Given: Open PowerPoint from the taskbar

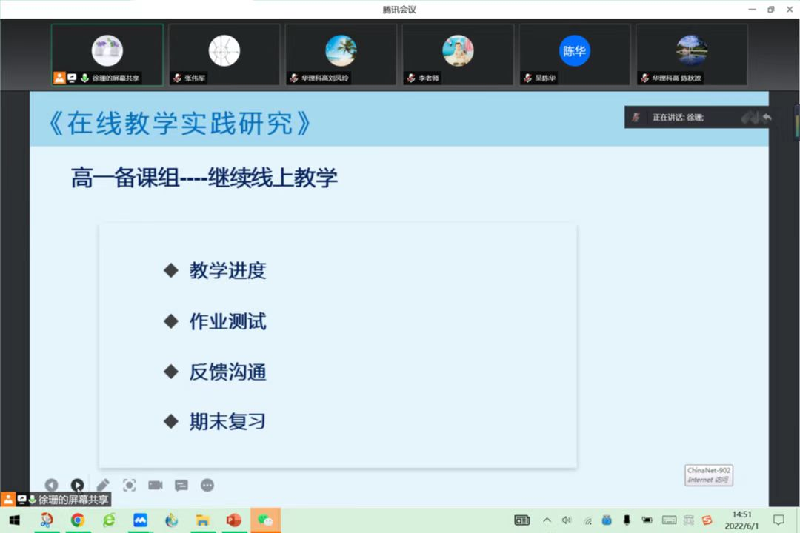Looking at the screenshot, I should coord(234,520).
